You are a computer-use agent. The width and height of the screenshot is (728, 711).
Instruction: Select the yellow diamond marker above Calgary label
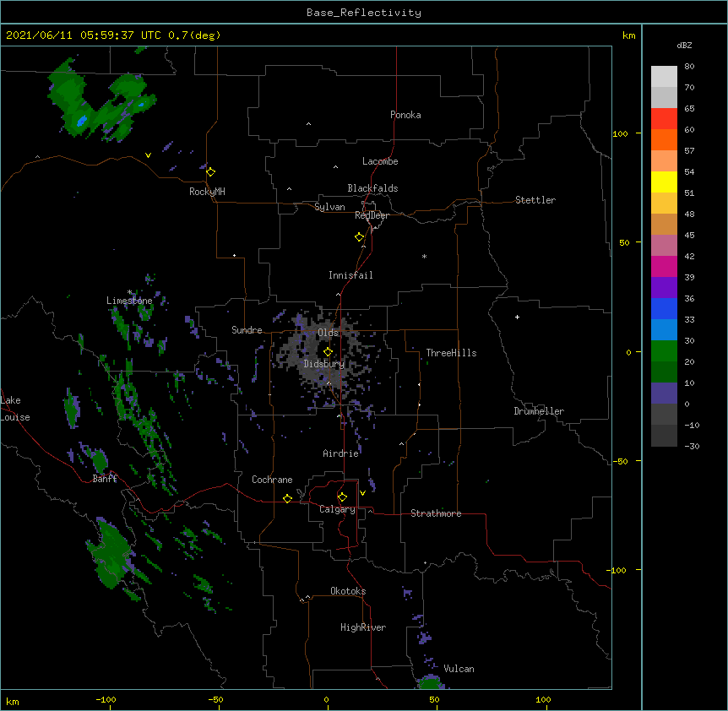pos(342,497)
